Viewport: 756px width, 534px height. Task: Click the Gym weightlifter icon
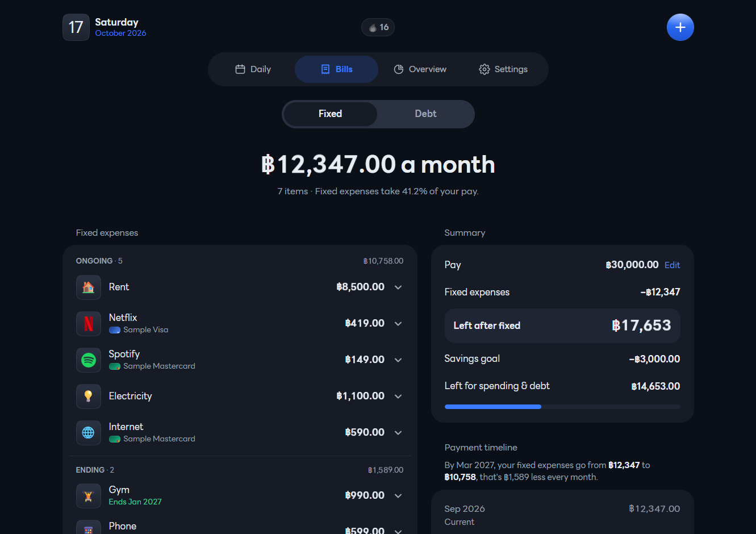89,496
